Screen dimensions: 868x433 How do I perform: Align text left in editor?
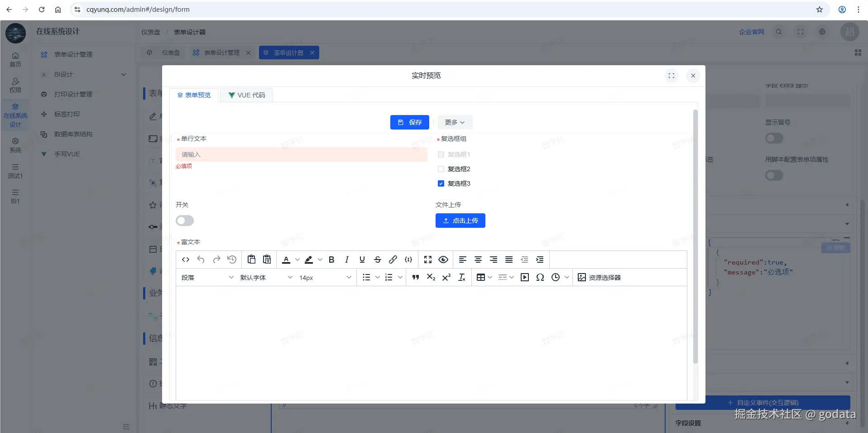pyautogui.click(x=463, y=260)
